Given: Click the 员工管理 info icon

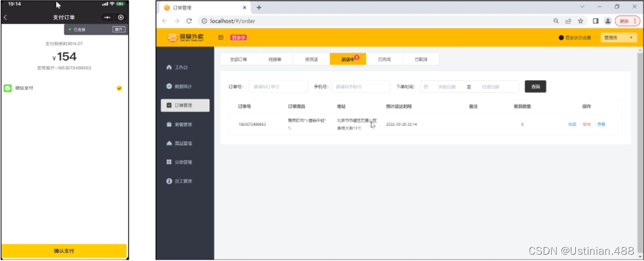Looking at the screenshot, I should coord(169,181).
